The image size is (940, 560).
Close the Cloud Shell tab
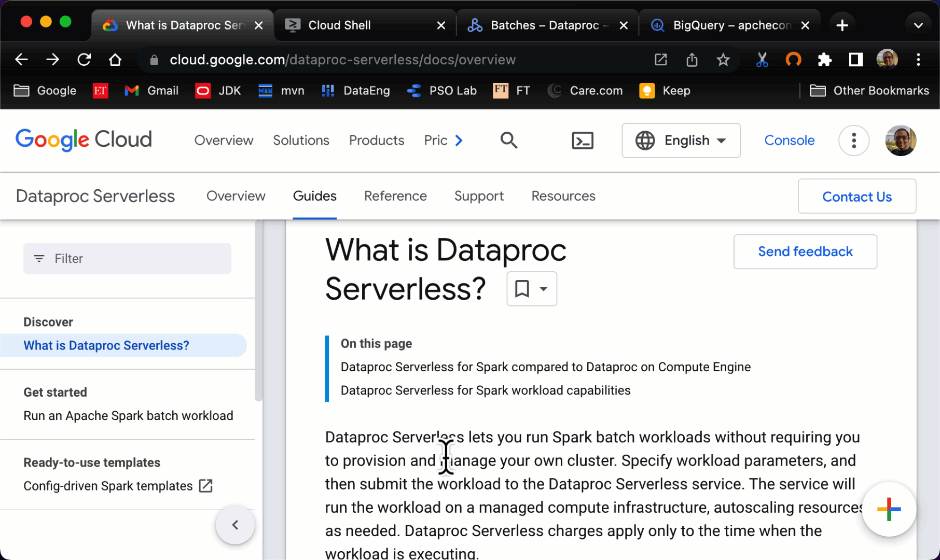(x=441, y=25)
